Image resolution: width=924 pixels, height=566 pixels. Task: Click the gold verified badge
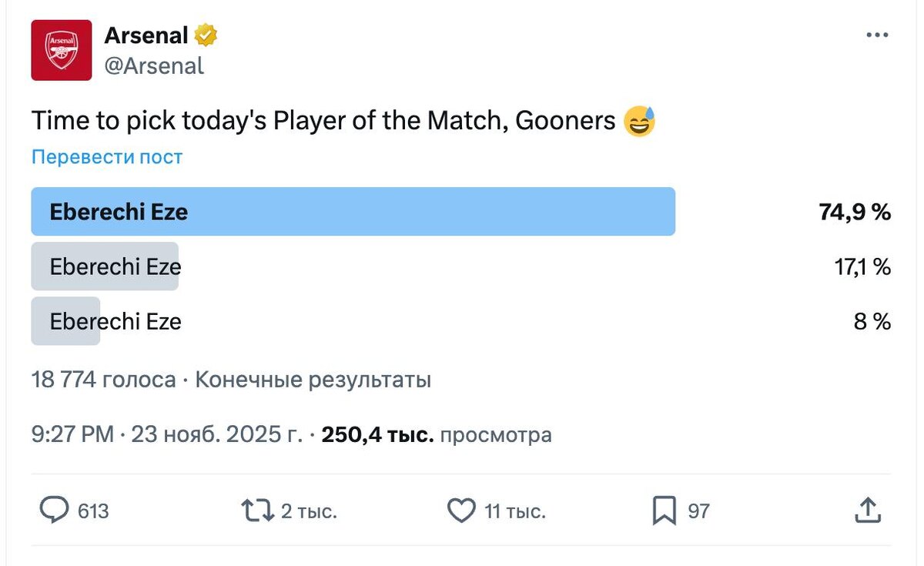[x=206, y=35]
